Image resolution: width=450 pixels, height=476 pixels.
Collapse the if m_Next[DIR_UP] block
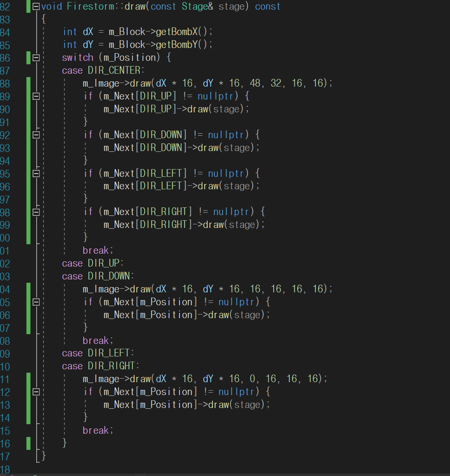(36, 96)
